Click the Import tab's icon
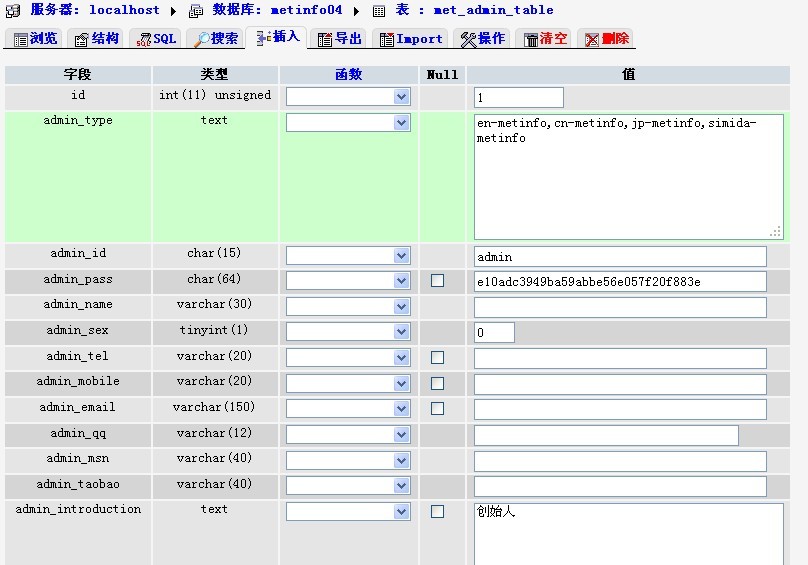 [x=386, y=40]
